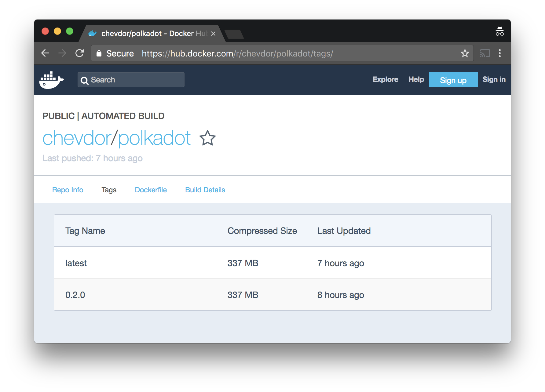Click '8 hours ago' in 0.2.0 row
This screenshot has width=545, height=392.
(x=341, y=295)
